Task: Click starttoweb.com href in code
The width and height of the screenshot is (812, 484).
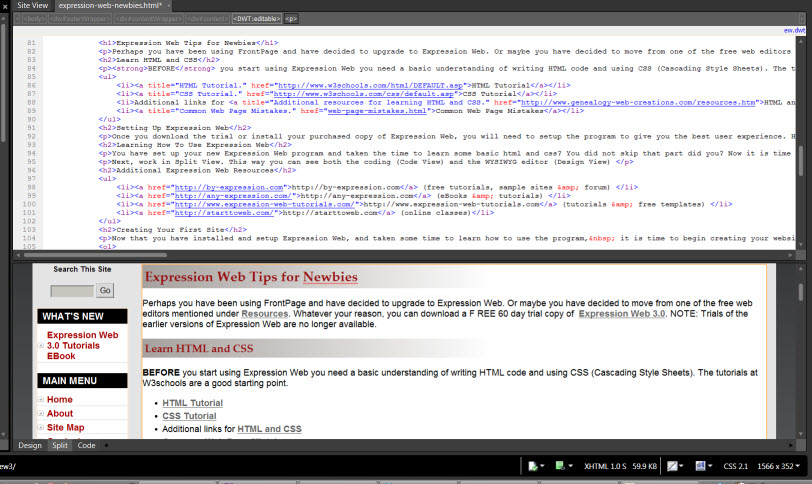Action: point(224,213)
